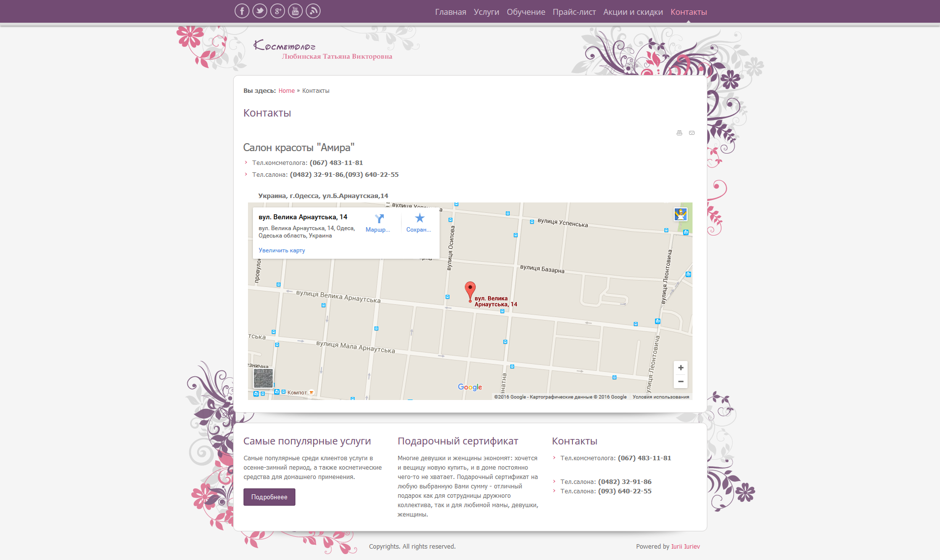Open the YouTube channel icon
940x560 pixels.
[295, 11]
